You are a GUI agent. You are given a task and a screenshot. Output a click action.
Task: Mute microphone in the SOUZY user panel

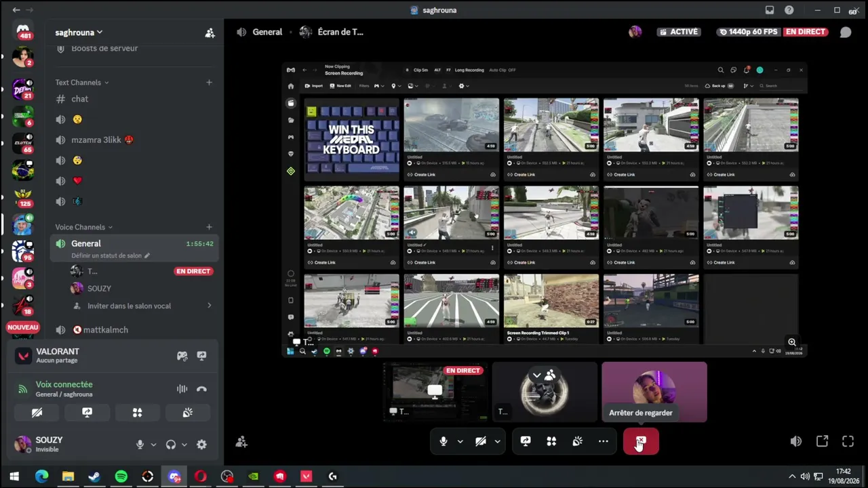click(x=140, y=445)
